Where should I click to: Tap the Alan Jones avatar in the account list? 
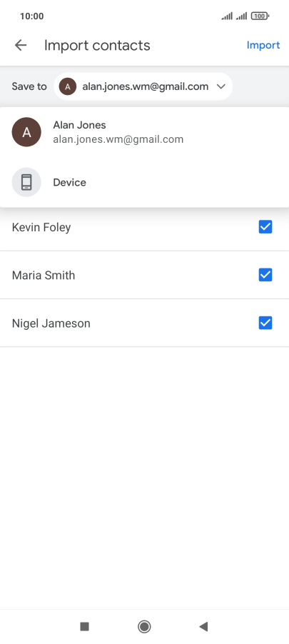tap(26, 132)
